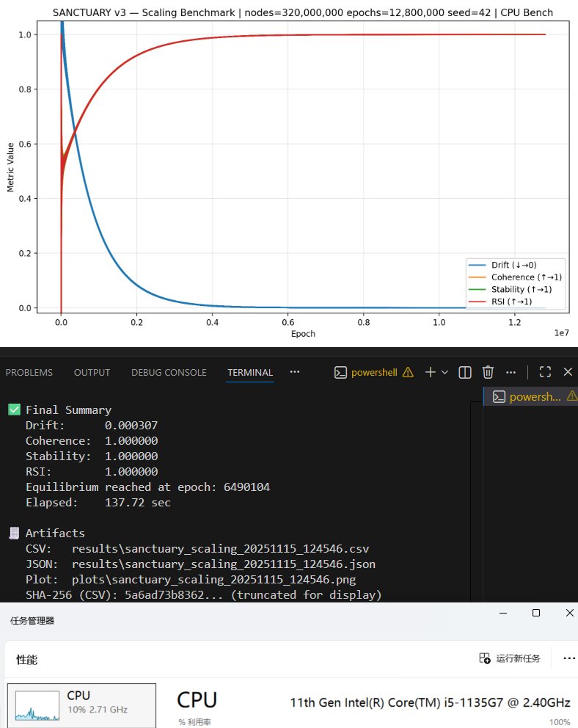The height and width of the screenshot is (728, 578).
Task: Maximize the panel size
Action: click(x=545, y=372)
